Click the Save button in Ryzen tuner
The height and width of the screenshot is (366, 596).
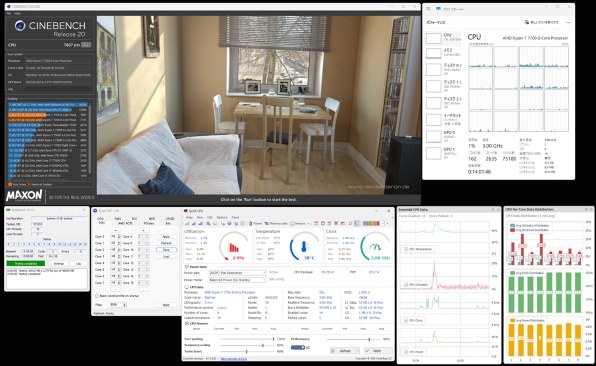click(166, 250)
